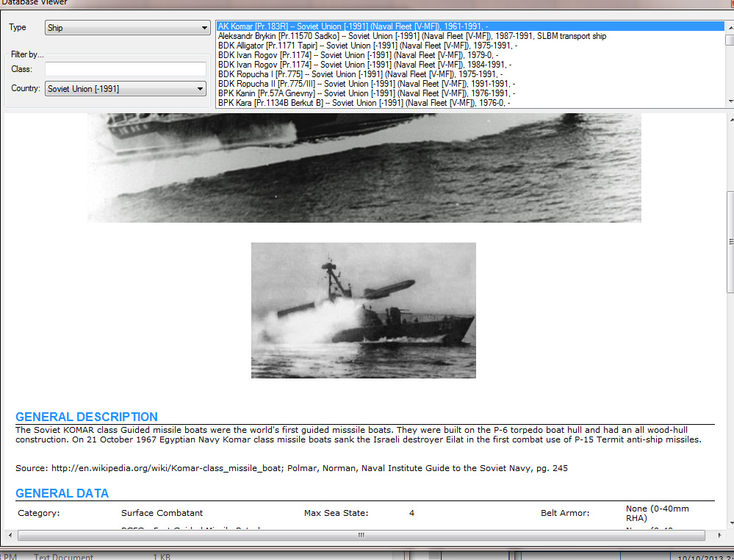
Task: Click the Surface Combatant value
Action: click(162, 513)
